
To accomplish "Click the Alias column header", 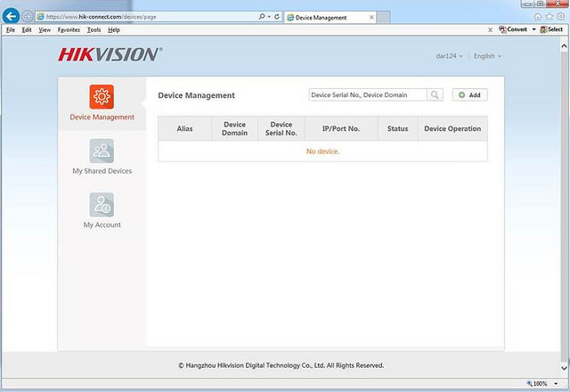I will coord(184,128).
